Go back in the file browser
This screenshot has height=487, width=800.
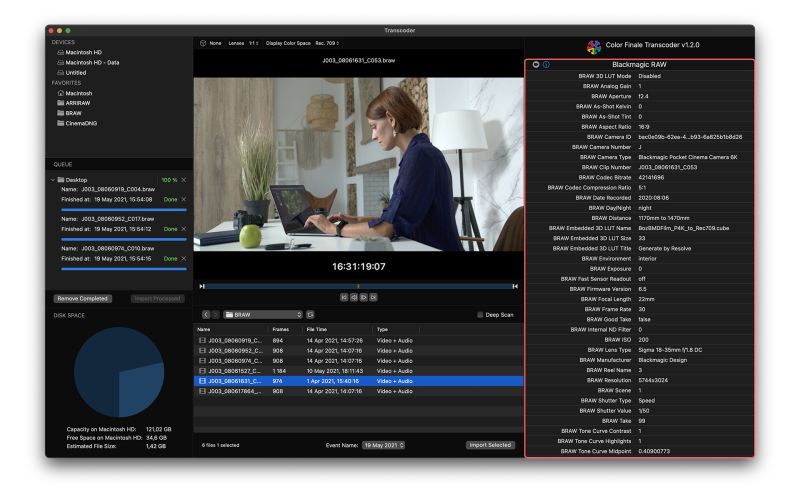click(x=206, y=315)
